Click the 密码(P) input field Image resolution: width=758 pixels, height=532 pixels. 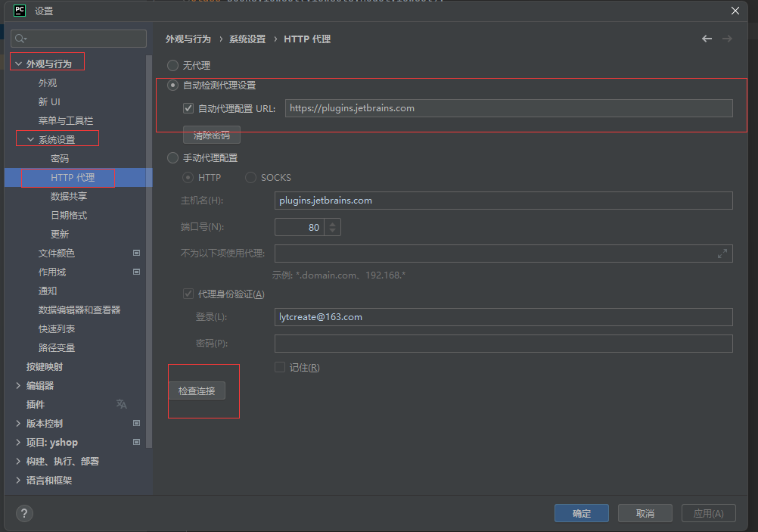503,344
